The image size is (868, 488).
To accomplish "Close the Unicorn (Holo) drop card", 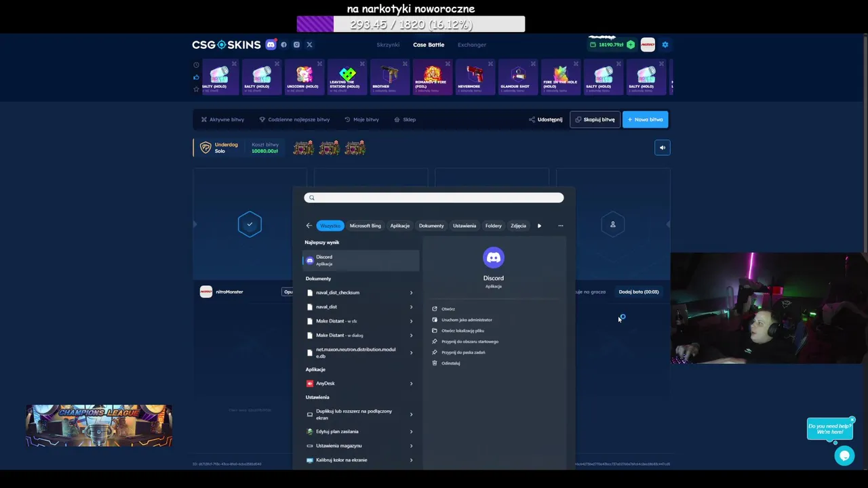I will (319, 64).
